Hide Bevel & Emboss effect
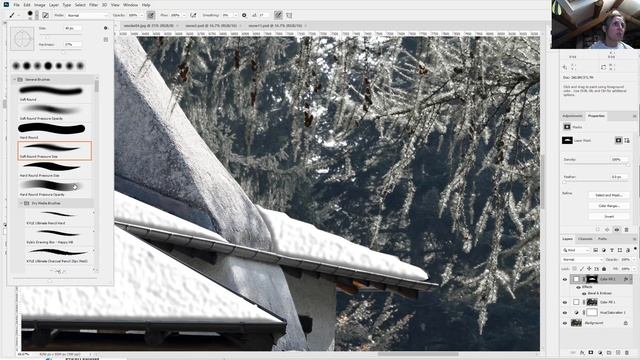Viewport: 640px width, 360px height. (584, 293)
